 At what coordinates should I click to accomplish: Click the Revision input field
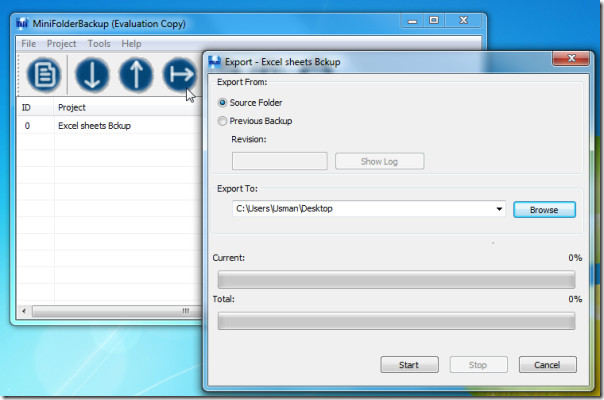pos(280,161)
